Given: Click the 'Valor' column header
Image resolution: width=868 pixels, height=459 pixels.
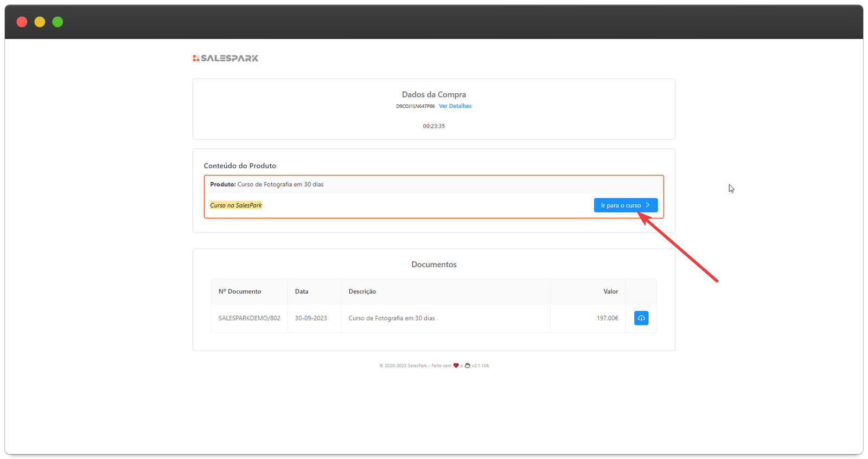Looking at the screenshot, I should 610,292.
